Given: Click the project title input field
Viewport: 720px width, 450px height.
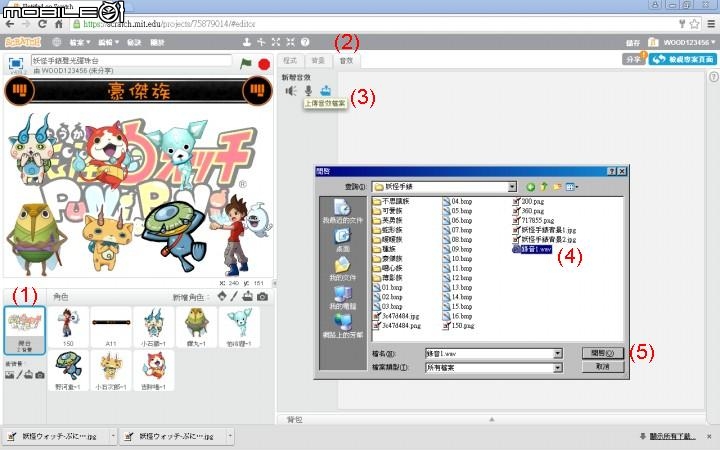Looking at the screenshot, I should click(x=131, y=60).
